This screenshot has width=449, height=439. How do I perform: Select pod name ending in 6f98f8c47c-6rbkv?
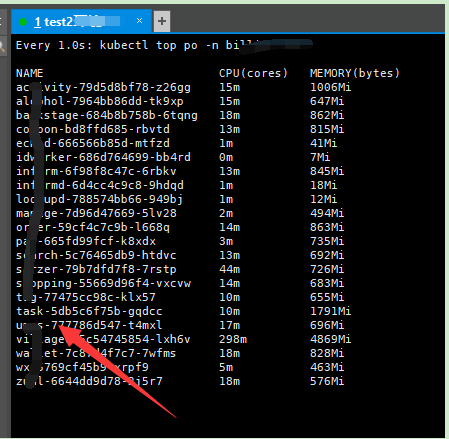coord(96,171)
